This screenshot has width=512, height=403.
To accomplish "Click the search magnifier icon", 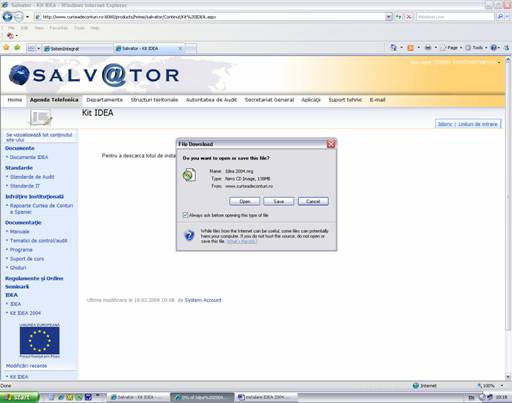I will (499, 16).
